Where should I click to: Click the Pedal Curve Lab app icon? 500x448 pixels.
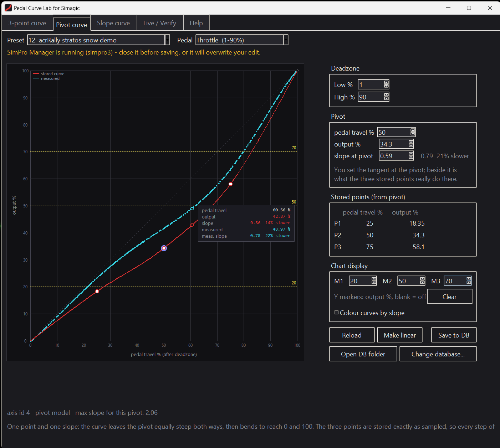click(8, 8)
